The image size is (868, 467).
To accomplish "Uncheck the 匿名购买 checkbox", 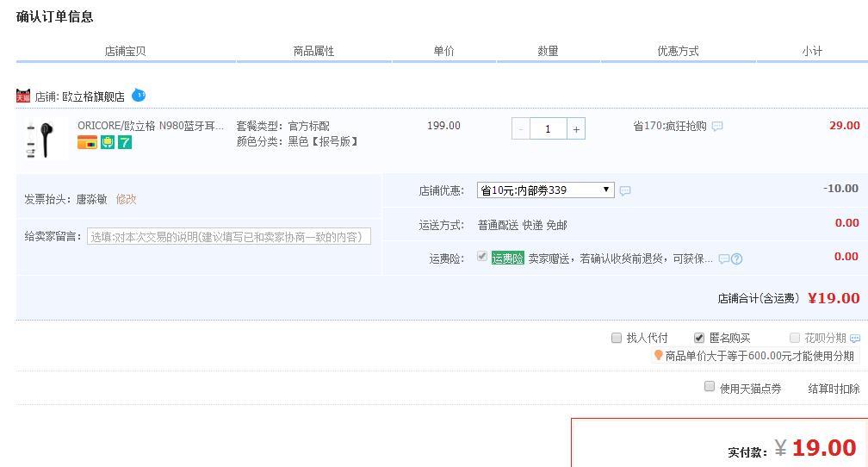I will 699,338.
